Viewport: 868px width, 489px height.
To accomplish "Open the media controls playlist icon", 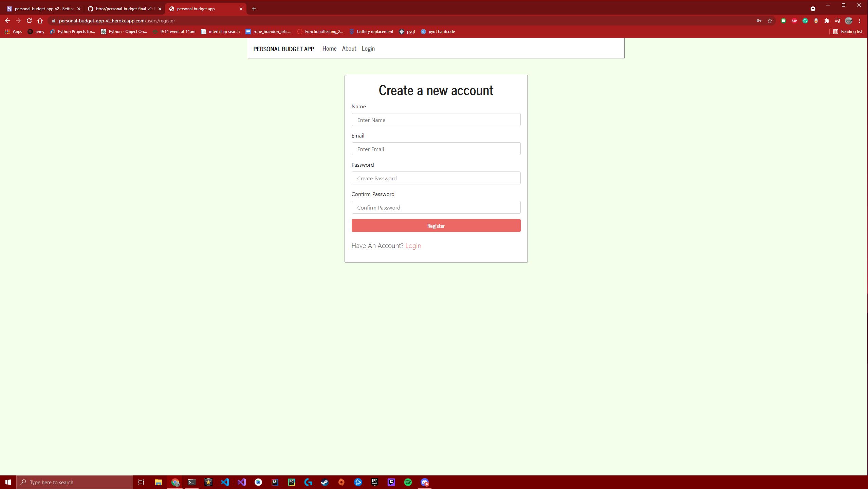I will 837,21.
